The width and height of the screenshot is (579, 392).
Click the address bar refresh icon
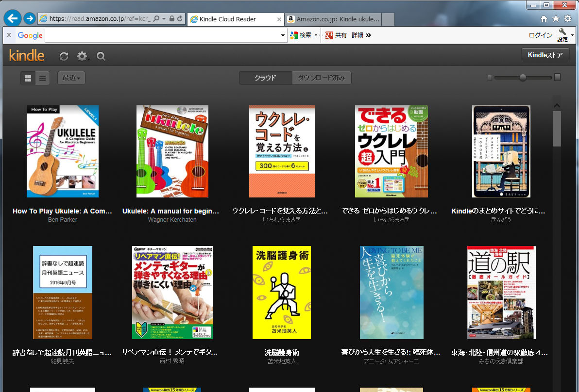[x=180, y=18]
